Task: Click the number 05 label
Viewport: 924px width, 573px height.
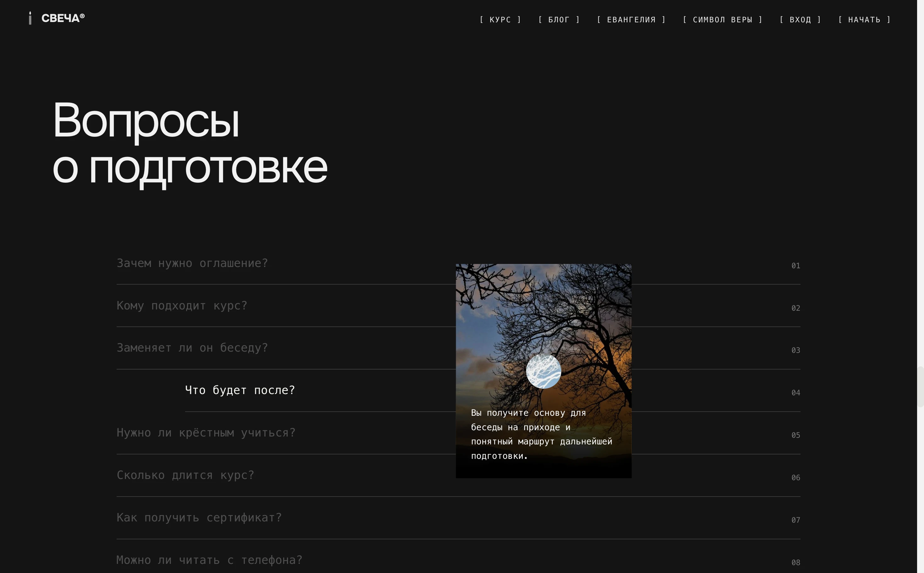Action: point(796,435)
